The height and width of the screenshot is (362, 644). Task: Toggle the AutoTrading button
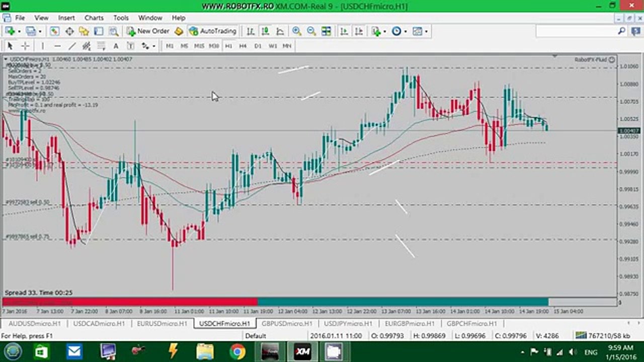(212, 31)
